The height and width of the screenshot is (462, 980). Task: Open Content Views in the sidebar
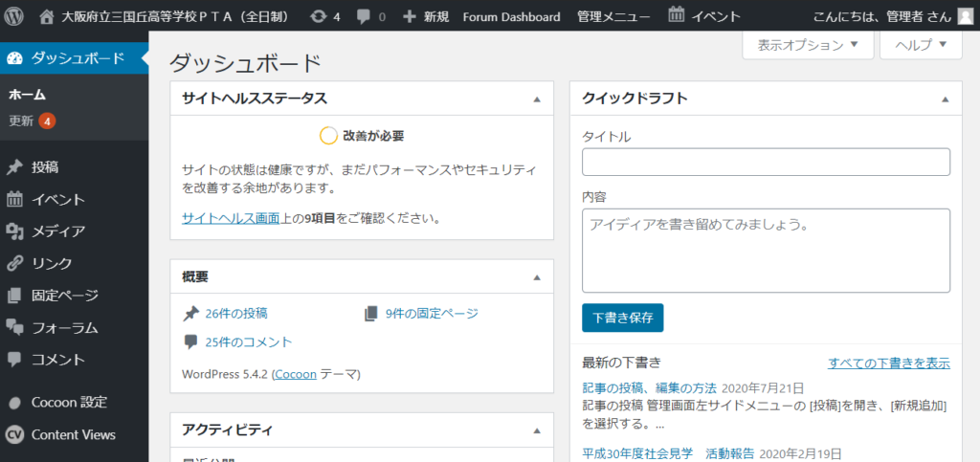(74, 434)
